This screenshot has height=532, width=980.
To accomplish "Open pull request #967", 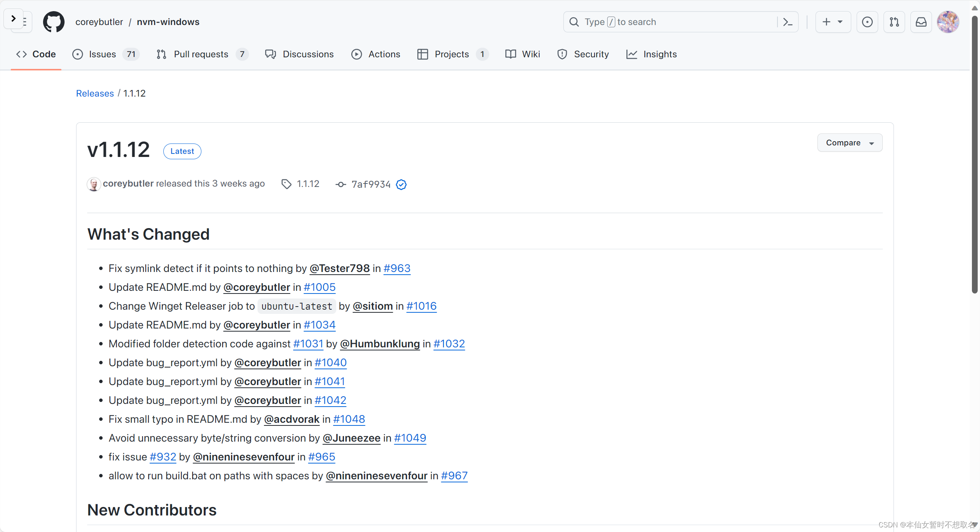I will 454,476.
